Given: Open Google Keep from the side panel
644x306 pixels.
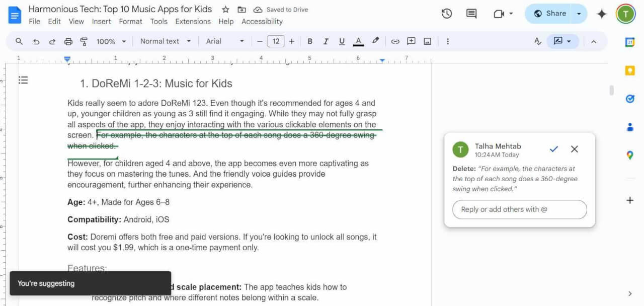Looking at the screenshot, I should (630, 70).
